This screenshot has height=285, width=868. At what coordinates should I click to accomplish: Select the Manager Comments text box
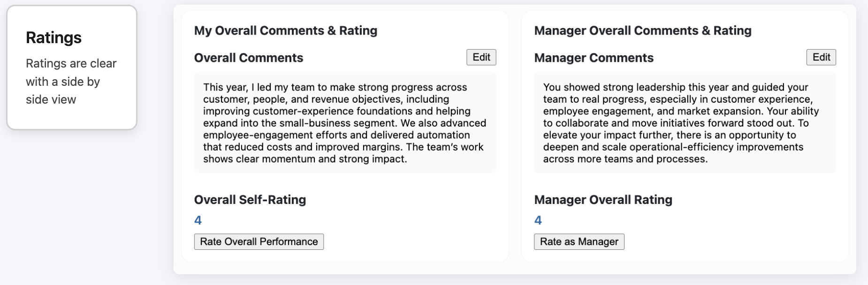(x=684, y=123)
